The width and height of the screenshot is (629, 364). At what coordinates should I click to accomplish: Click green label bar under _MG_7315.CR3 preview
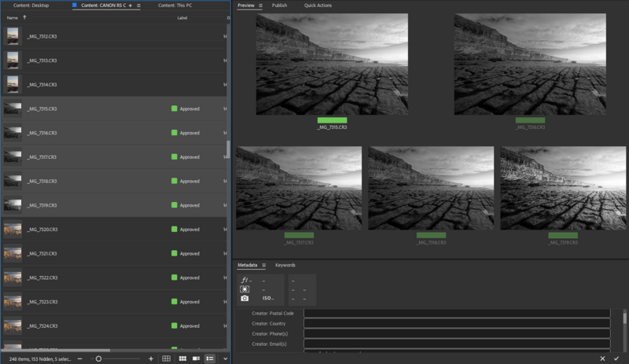pos(332,120)
